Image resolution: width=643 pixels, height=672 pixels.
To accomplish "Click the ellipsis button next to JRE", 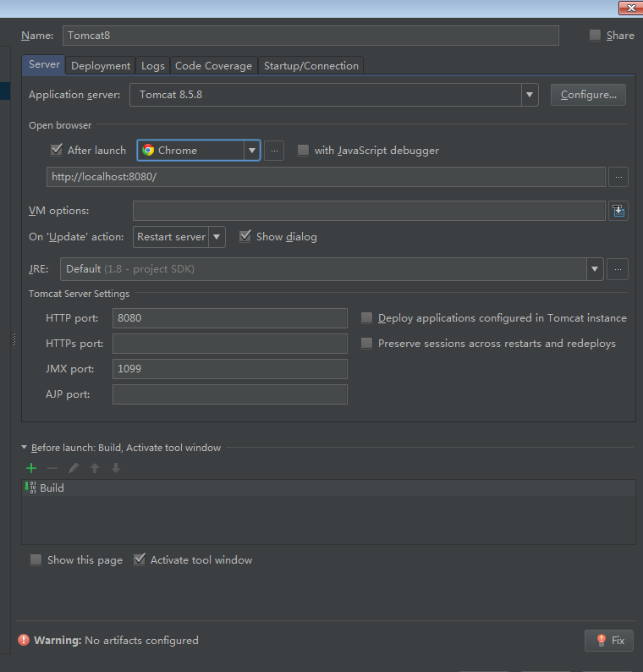I will 618,269.
